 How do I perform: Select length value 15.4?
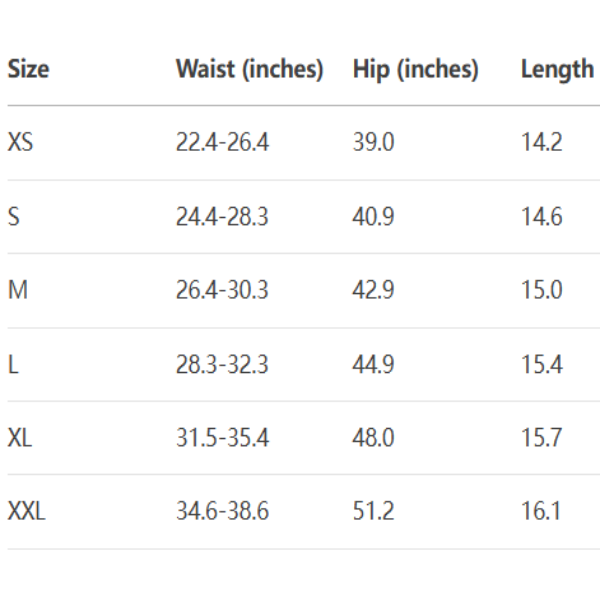pyautogui.click(x=541, y=364)
